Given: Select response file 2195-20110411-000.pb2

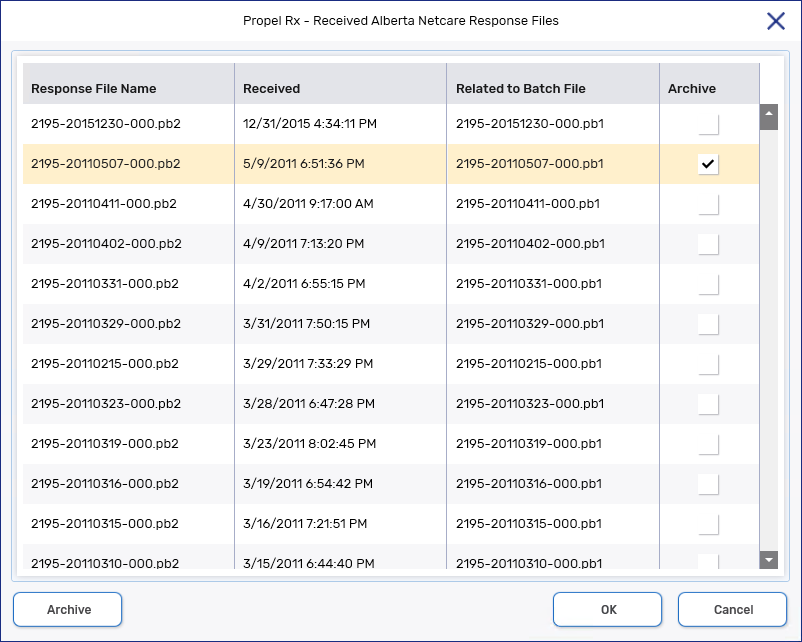Looking at the screenshot, I should pos(104,204).
